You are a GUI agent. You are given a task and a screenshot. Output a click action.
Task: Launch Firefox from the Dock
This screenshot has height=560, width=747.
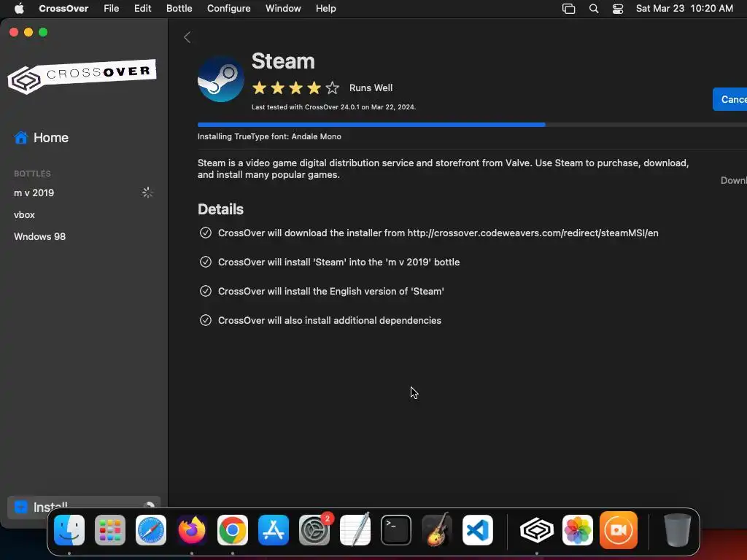coord(192,530)
